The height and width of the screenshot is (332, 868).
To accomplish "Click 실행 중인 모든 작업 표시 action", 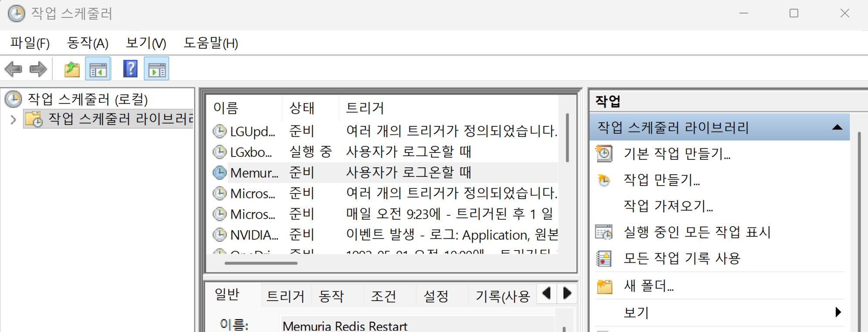I will (697, 232).
